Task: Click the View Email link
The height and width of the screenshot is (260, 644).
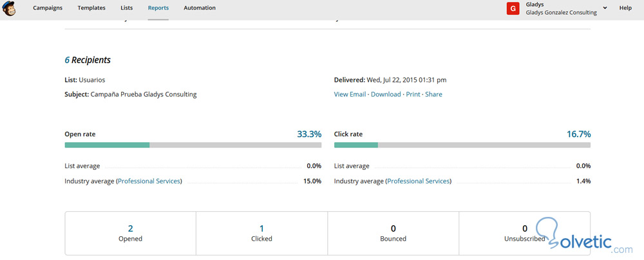Action: (x=350, y=95)
